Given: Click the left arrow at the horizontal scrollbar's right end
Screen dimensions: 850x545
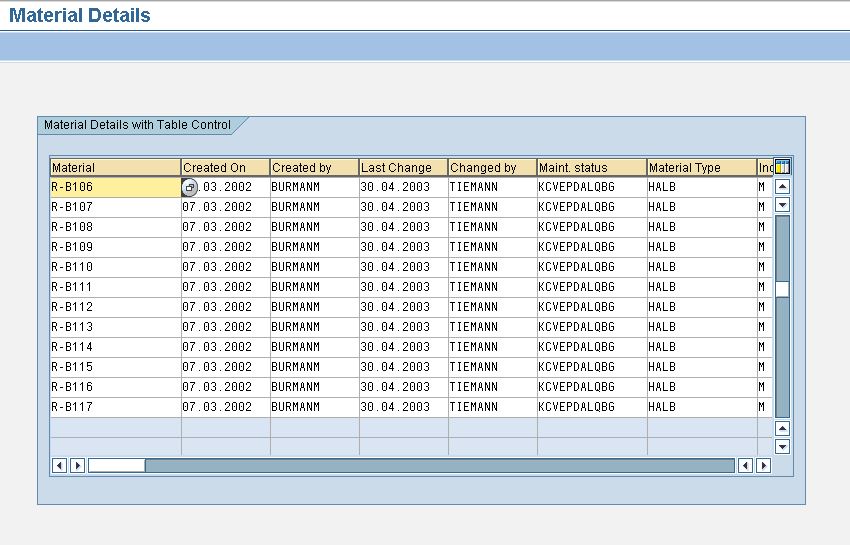Looking at the screenshot, I should click(x=745, y=465).
